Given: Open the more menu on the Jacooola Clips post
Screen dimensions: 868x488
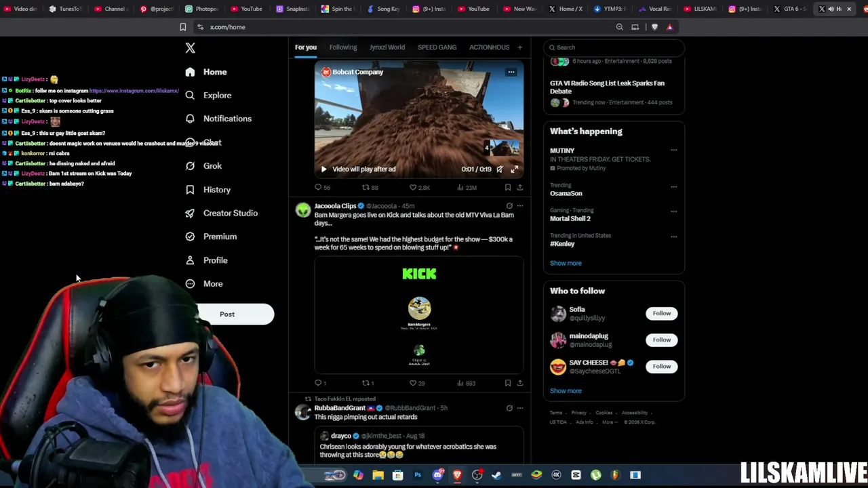Looking at the screenshot, I should tap(520, 206).
